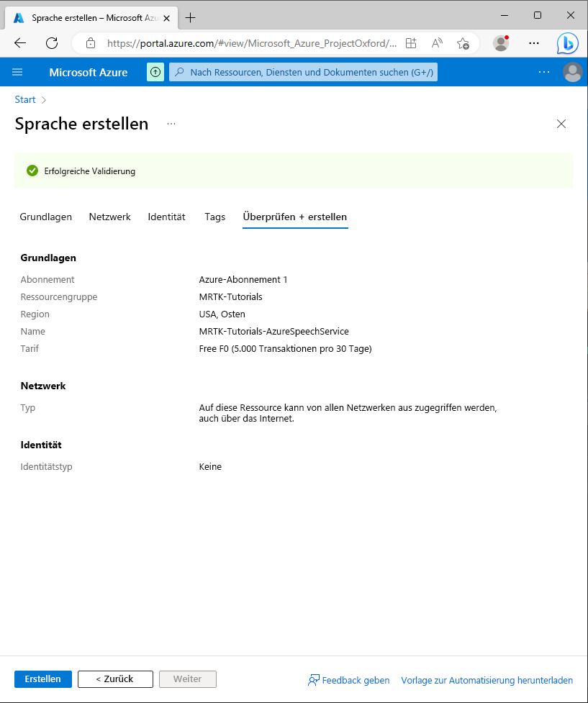
Task: Switch to the Tags tab
Action: coord(215,217)
